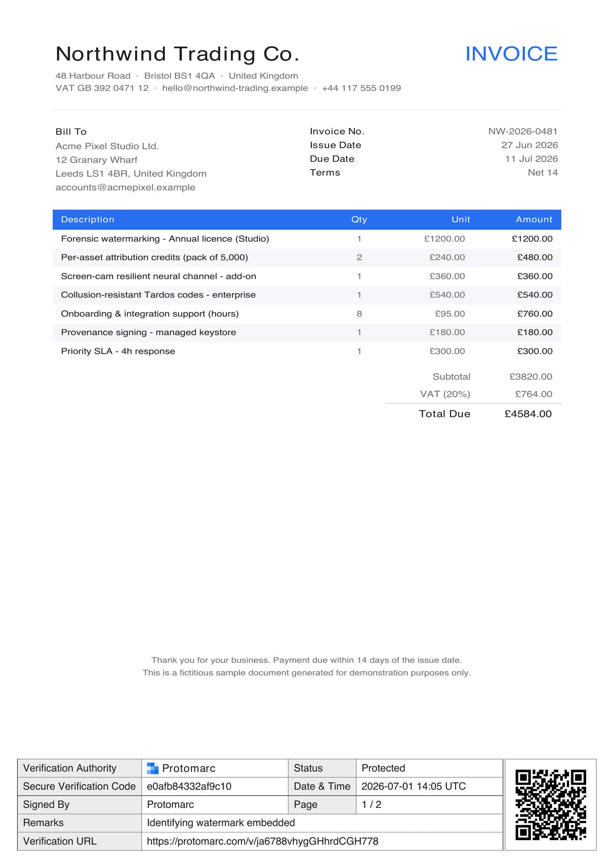Select 'Priority SLA - 4h response'
Screen dimensions: 614x868
[118, 351]
